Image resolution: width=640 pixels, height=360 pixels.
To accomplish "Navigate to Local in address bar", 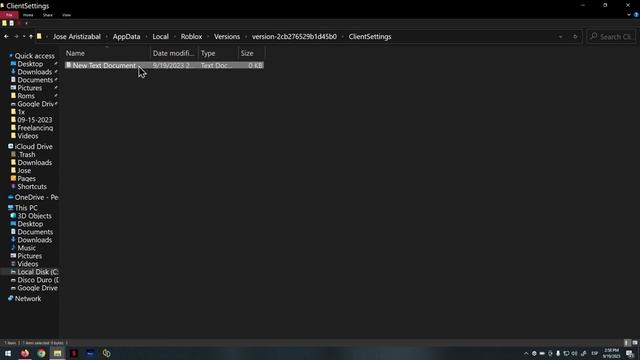I will 160,37.
